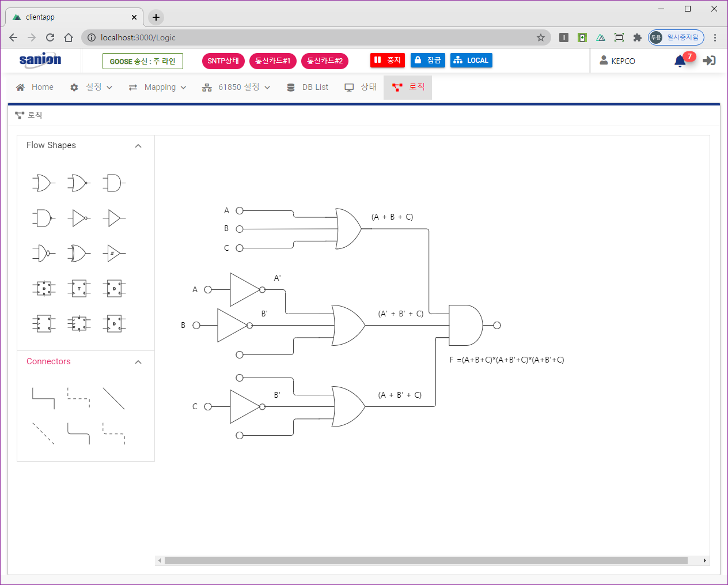Viewport: 728px width, 585px height.
Task: Select the OR gate shape
Action: (44, 183)
